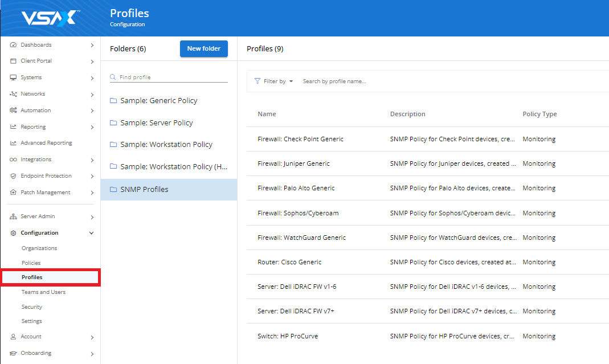Expand the Networks chevron
Viewport: 609px width, 364px height.
92,95
